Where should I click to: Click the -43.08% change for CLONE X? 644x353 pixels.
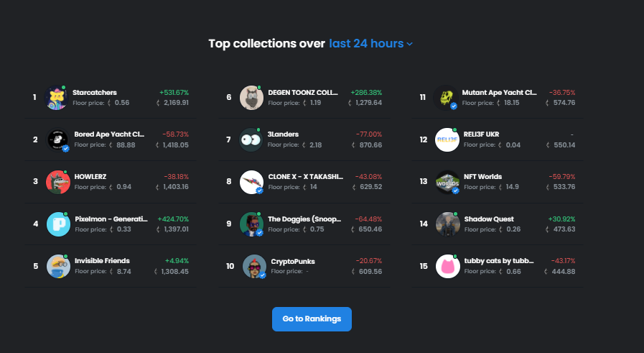click(x=368, y=177)
